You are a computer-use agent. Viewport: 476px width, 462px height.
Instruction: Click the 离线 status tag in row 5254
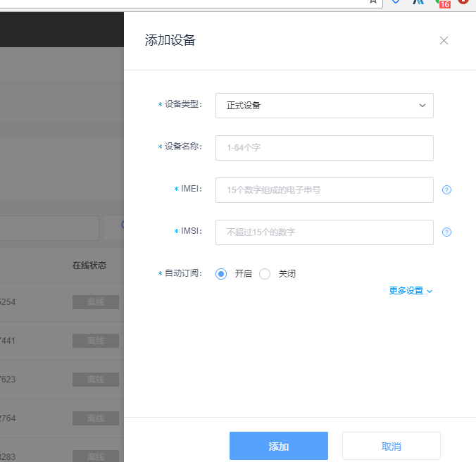tap(96, 302)
